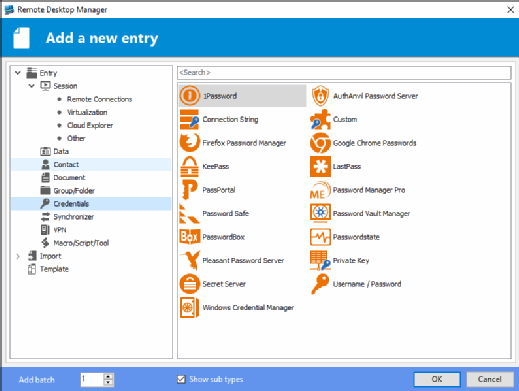Pick the Password Safe icon
Screen dimensions: 519x391
pyautogui.click(x=189, y=213)
